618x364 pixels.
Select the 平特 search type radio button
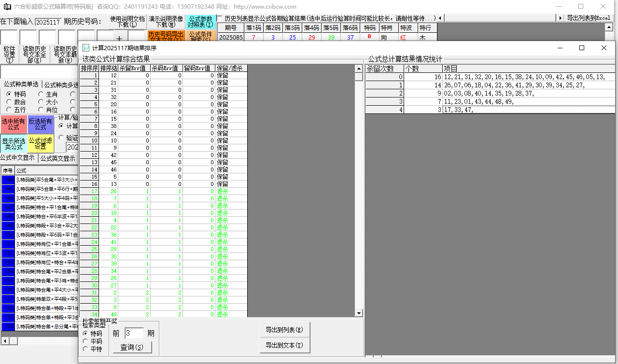pos(86,349)
